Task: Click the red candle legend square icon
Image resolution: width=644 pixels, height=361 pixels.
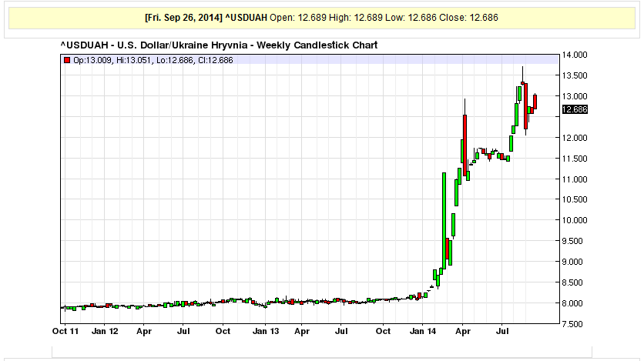Action: pyautogui.click(x=67, y=60)
